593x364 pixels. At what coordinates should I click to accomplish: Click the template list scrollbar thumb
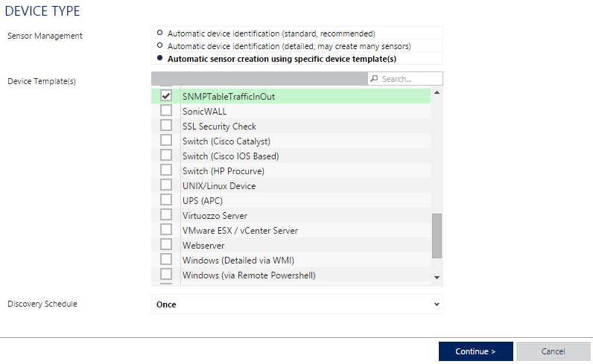pos(437,236)
